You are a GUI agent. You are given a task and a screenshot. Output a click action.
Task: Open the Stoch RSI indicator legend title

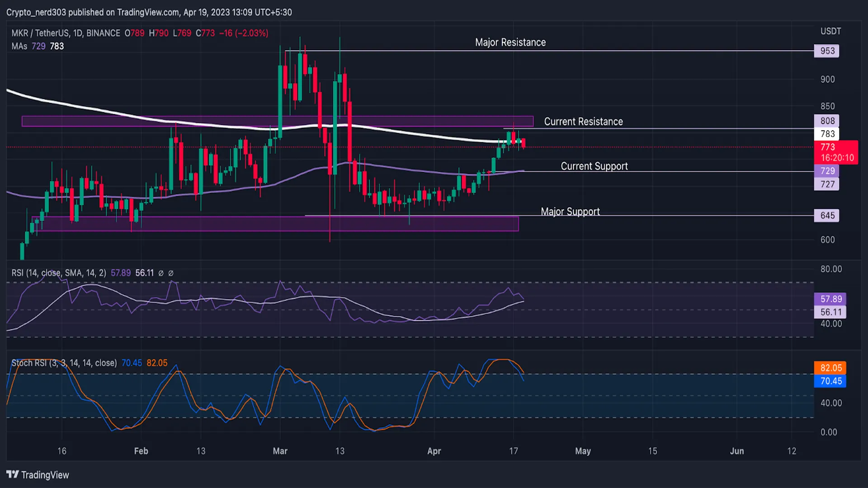pos(64,363)
